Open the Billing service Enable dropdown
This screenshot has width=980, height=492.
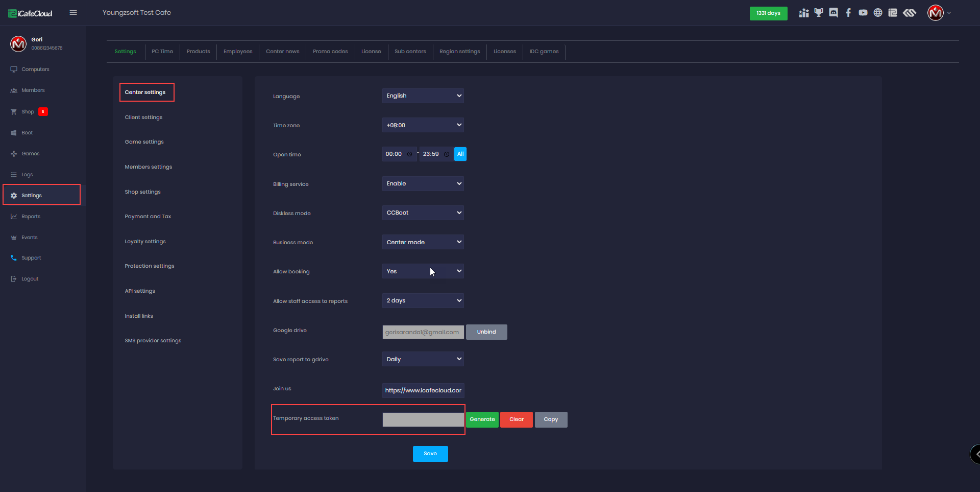pos(423,184)
